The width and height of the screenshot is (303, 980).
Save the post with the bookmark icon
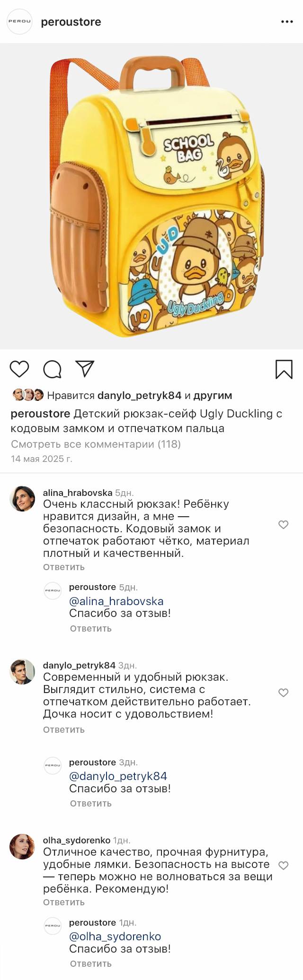point(284,369)
